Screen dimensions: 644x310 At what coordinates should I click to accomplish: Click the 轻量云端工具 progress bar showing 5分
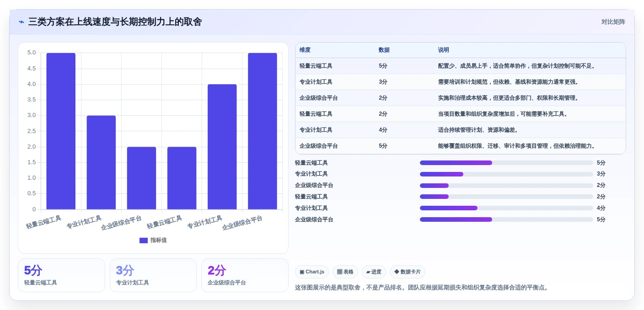point(506,163)
